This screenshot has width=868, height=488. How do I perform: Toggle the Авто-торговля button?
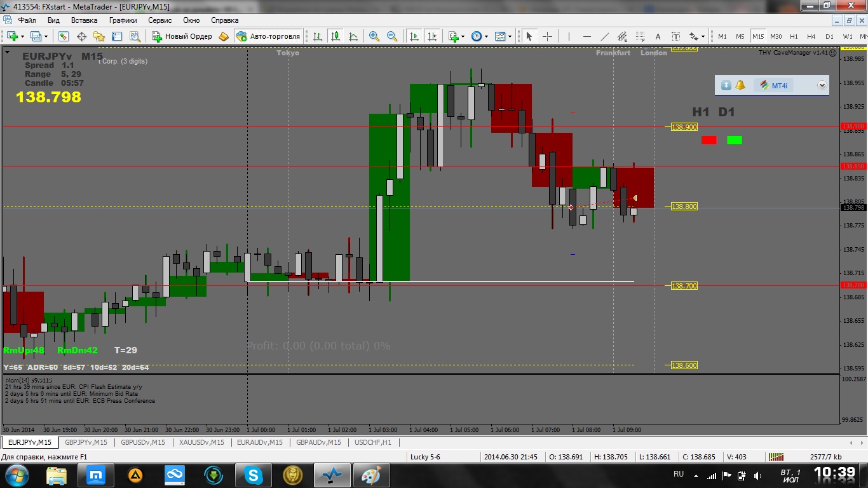point(268,36)
